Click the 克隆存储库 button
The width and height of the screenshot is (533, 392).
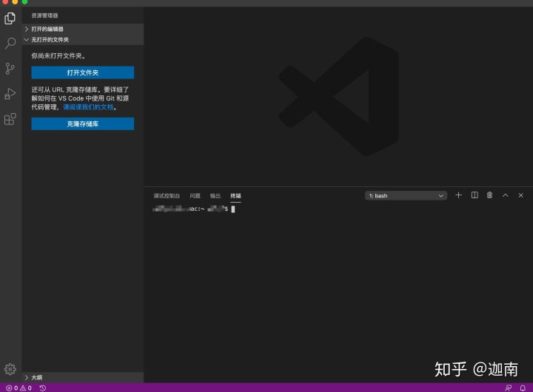tap(83, 124)
